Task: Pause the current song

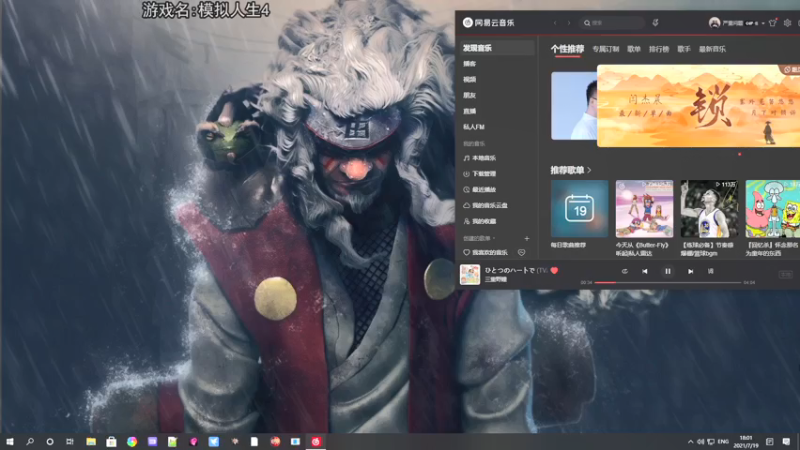Action: (667, 271)
